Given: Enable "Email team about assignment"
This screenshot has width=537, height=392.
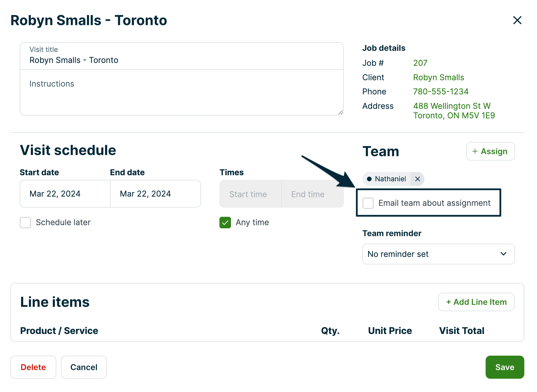Looking at the screenshot, I should (368, 203).
